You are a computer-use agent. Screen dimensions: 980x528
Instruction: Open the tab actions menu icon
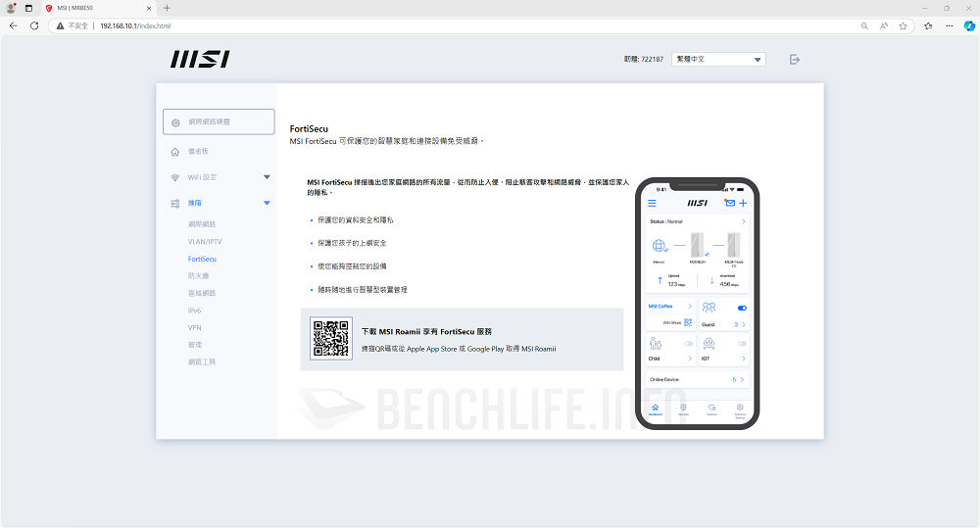pyautogui.click(x=28, y=8)
